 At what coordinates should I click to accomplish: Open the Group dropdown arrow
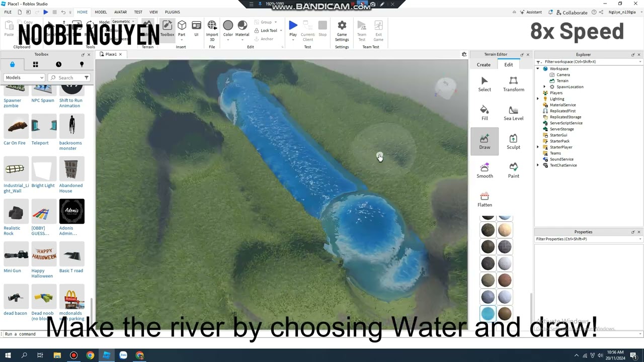pos(276,22)
